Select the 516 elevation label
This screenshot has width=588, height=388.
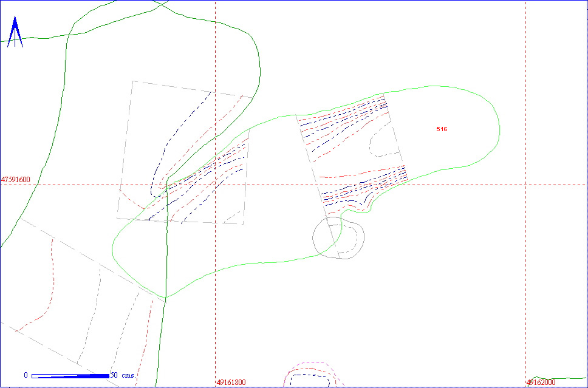(x=442, y=129)
